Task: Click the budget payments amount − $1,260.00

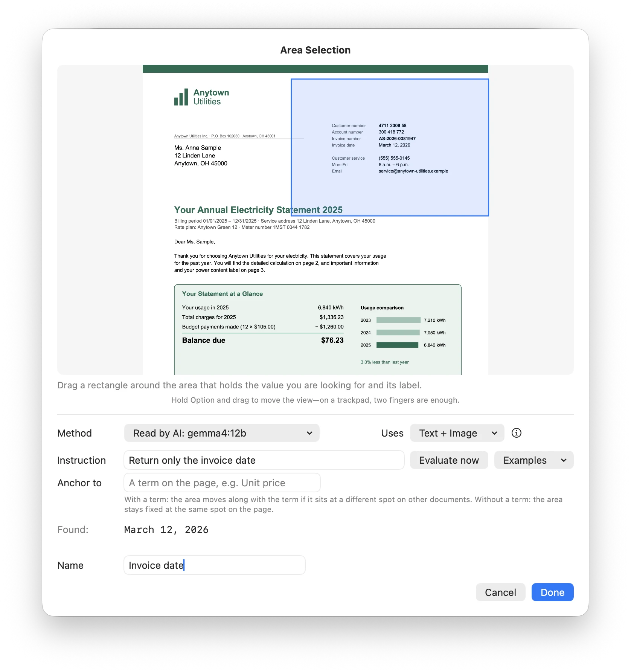Action: point(329,327)
